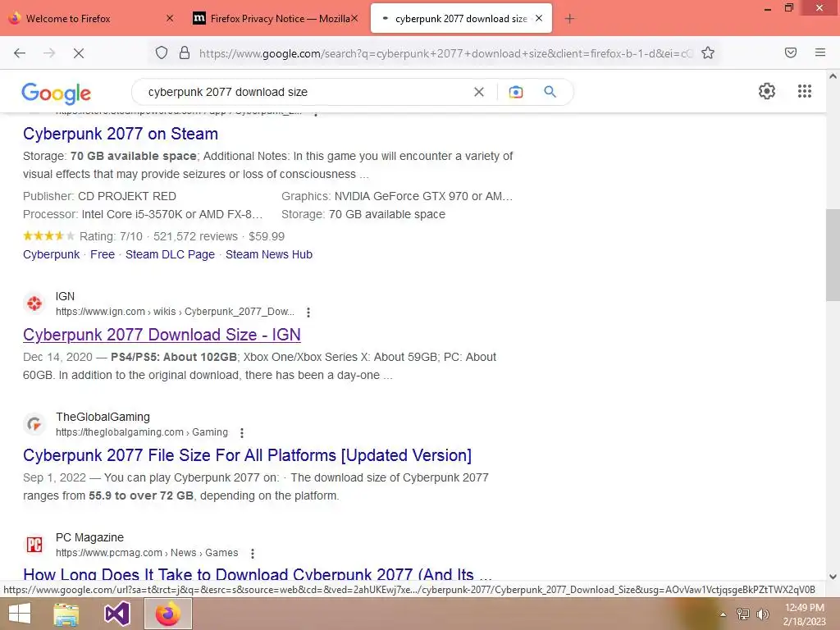840x630 pixels.
Task: Open a new tab
Action: (569, 19)
